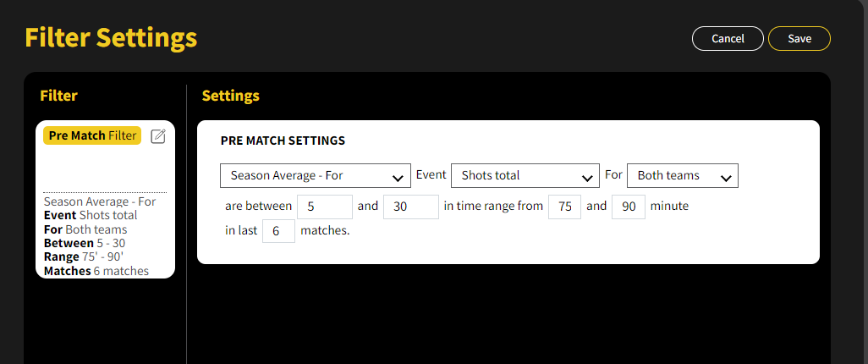
Task: Click the Range 75' - 90' summary line
Action: click(x=84, y=257)
